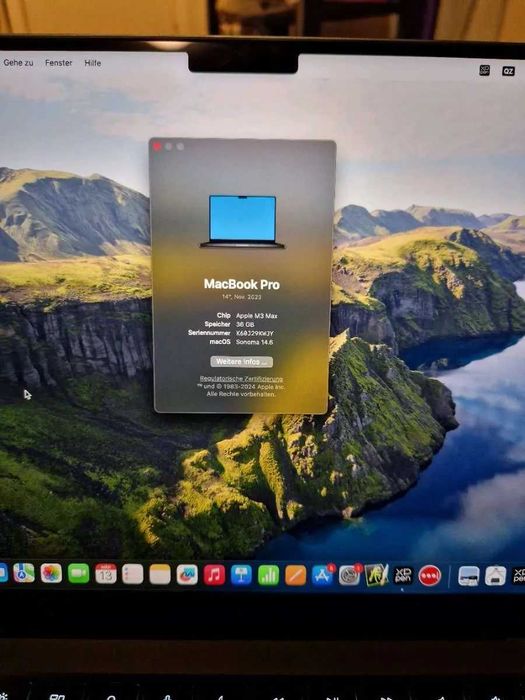Screen dimensions: 525x700
Task: Click the QZ menu bar status icon
Action: [x=508, y=71]
